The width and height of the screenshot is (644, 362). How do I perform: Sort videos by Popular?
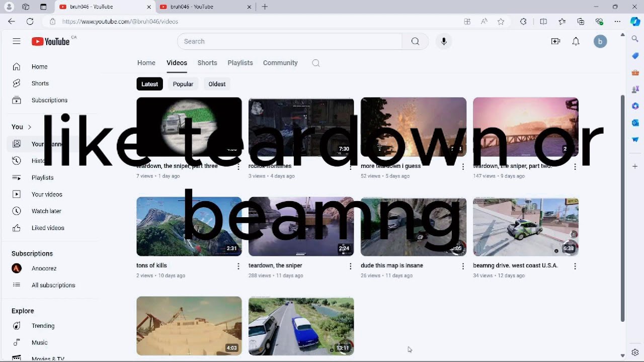pyautogui.click(x=183, y=84)
